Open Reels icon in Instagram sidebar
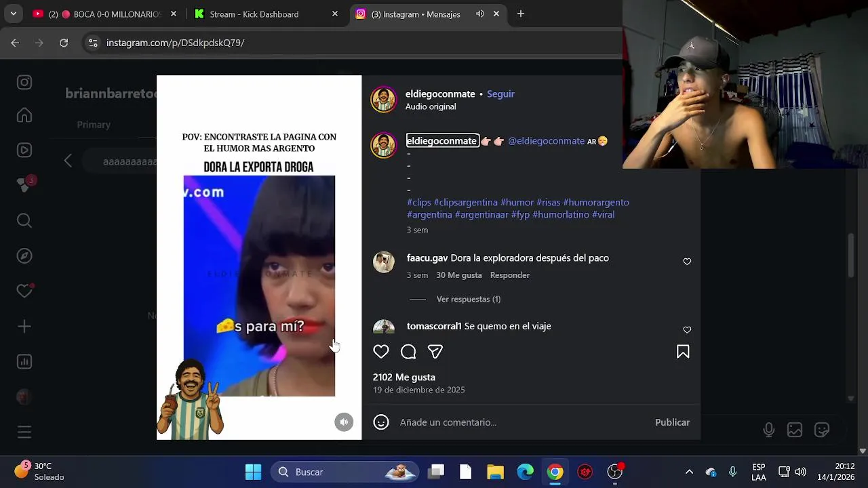868x488 pixels. tap(24, 150)
